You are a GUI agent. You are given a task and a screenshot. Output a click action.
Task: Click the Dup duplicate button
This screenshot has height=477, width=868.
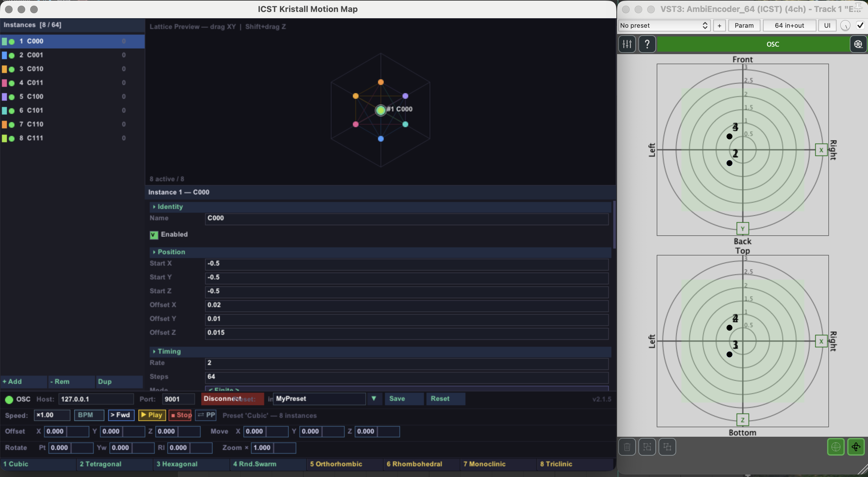119,382
